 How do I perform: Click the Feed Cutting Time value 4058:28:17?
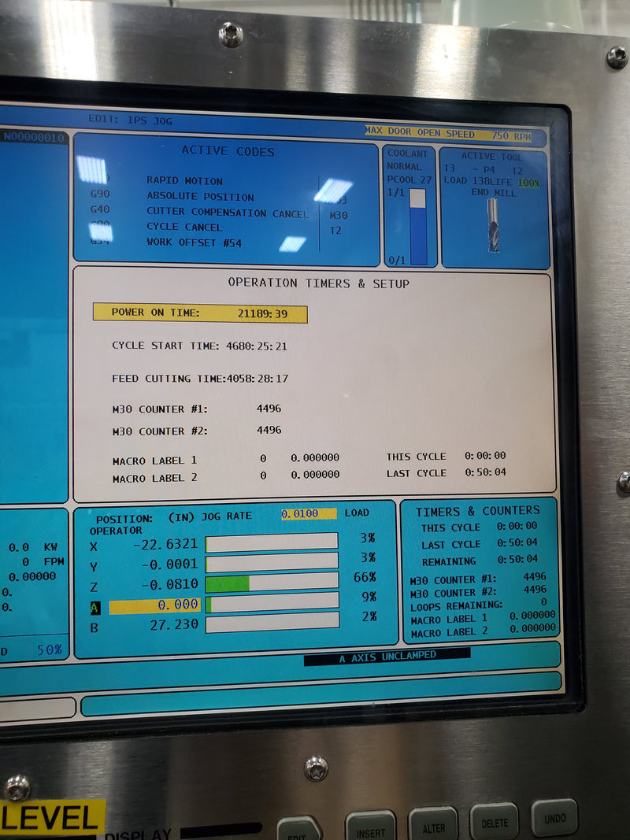coord(258,379)
